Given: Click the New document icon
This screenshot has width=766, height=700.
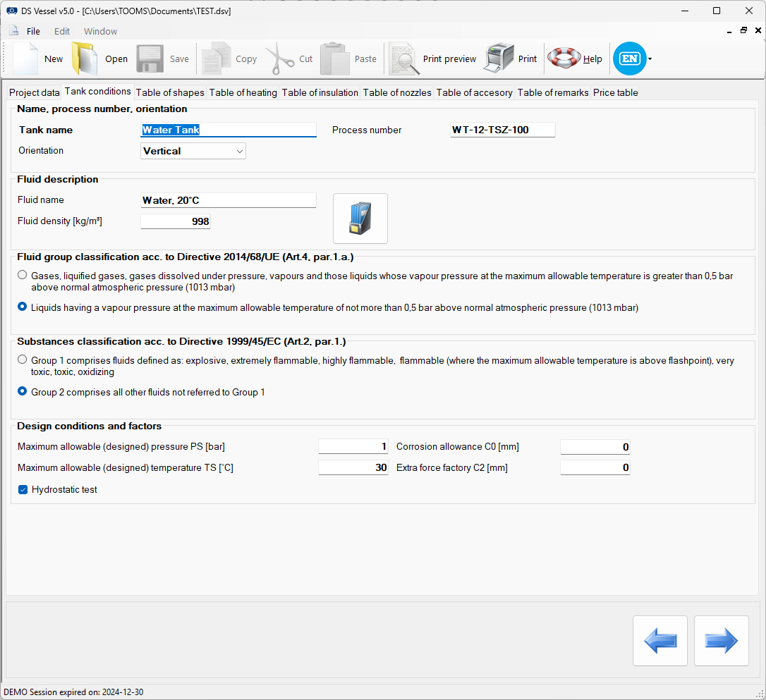Looking at the screenshot, I should click(x=25, y=59).
